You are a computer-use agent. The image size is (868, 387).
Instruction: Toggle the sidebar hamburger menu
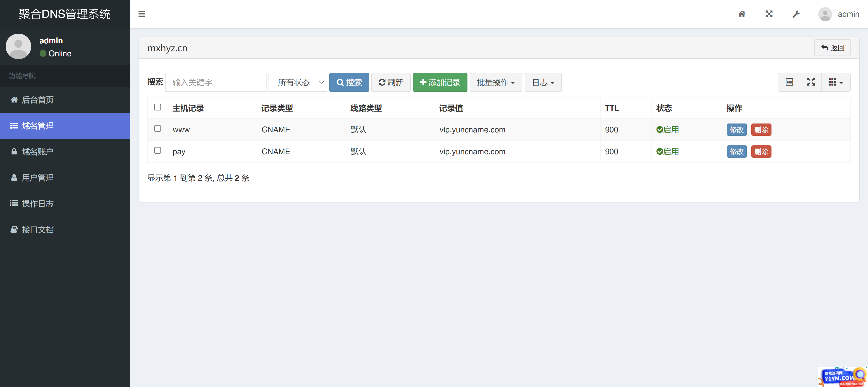click(x=142, y=14)
